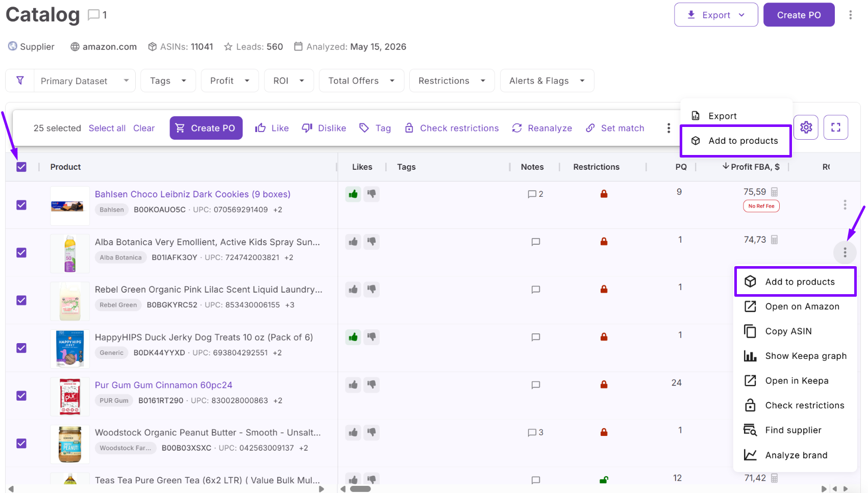The width and height of the screenshot is (868, 493).
Task: Click row three-dot menu of Alba Botanica
Action: click(845, 252)
